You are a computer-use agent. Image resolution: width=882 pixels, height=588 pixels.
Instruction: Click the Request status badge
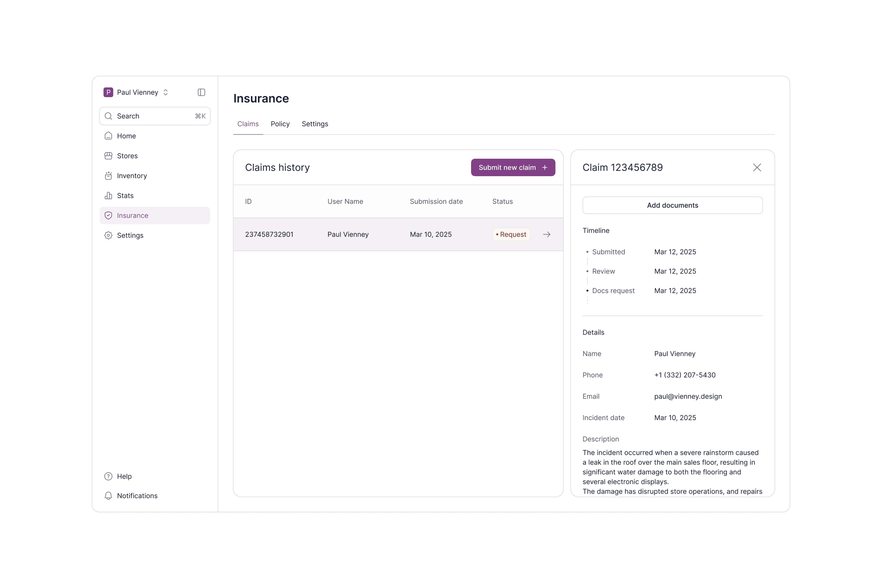pyautogui.click(x=511, y=234)
